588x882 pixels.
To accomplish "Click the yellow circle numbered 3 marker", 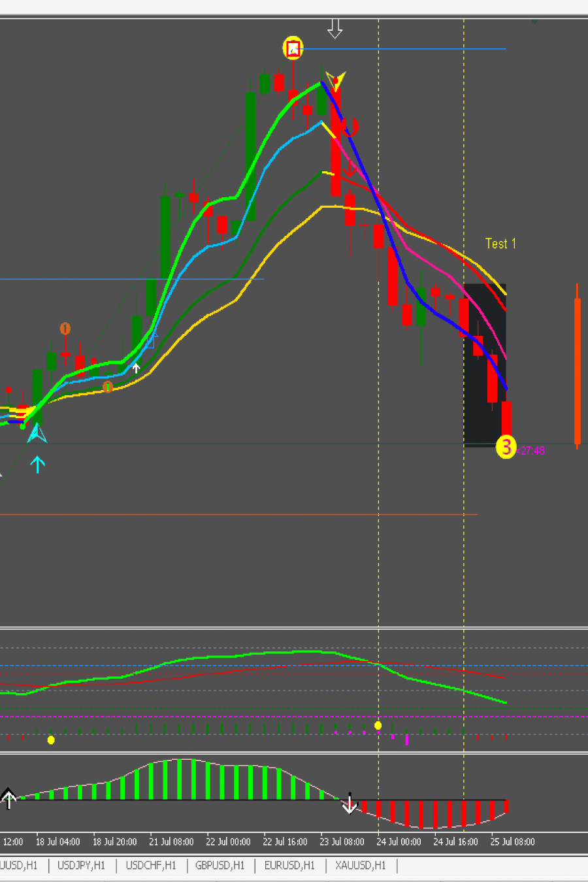I will (x=506, y=447).
